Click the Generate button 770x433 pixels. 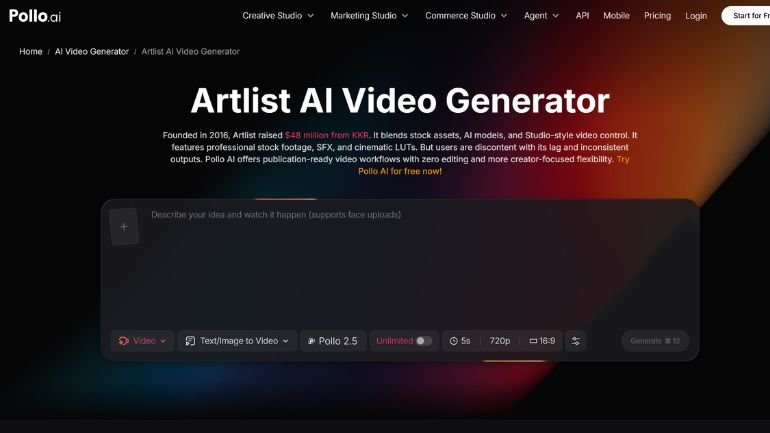click(655, 341)
